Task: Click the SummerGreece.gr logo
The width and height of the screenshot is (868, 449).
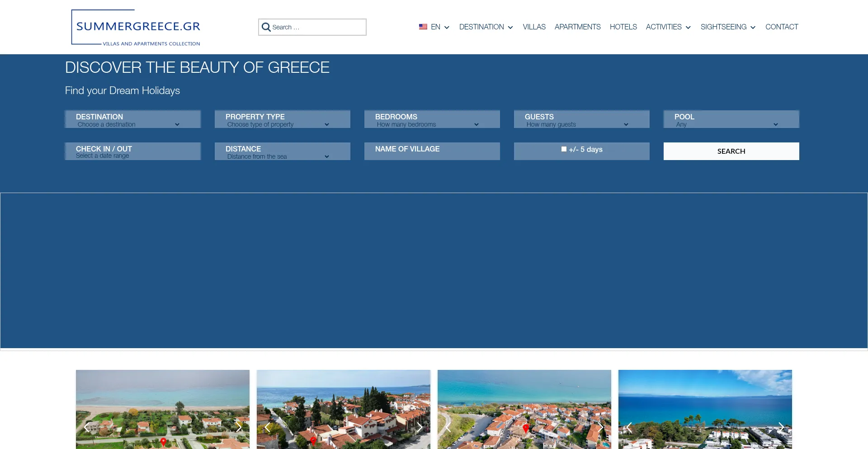Action: point(136,28)
